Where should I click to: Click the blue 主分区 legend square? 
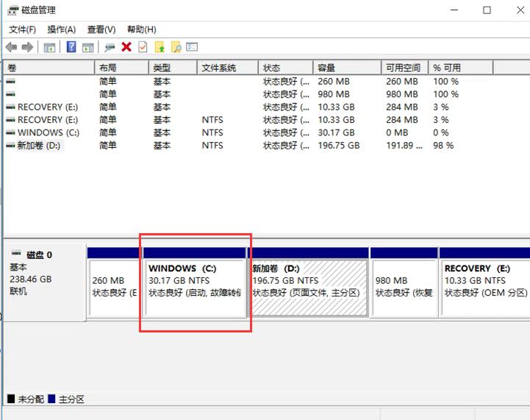(51, 399)
